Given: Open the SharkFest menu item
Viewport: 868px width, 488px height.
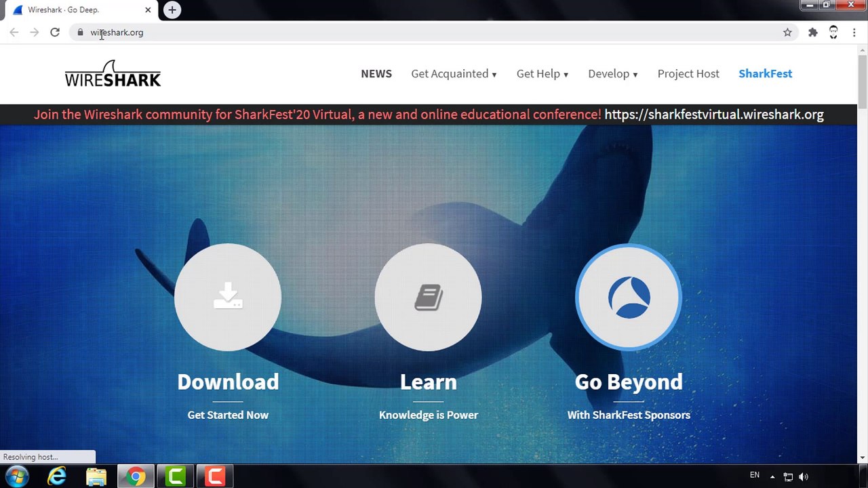Looking at the screenshot, I should [x=765, y=73].
